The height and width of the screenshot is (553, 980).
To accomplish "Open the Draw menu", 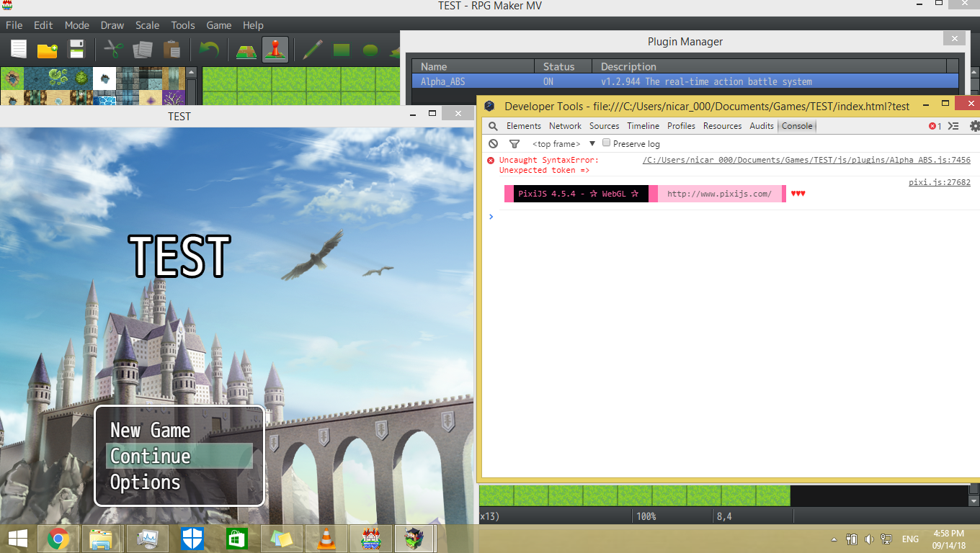I will [112, 25].
